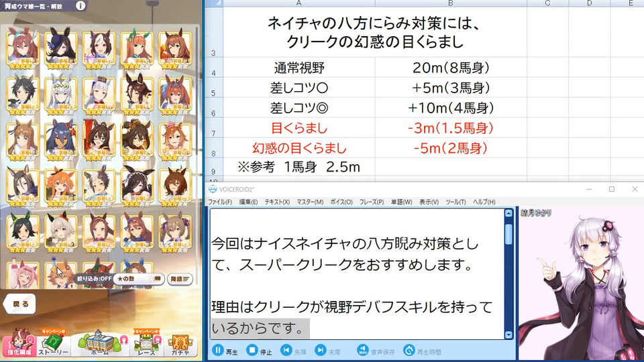The image size is (644, 362).
Task: Select the pink-haired winking character portrait
Action: click(x=23, y=274)
